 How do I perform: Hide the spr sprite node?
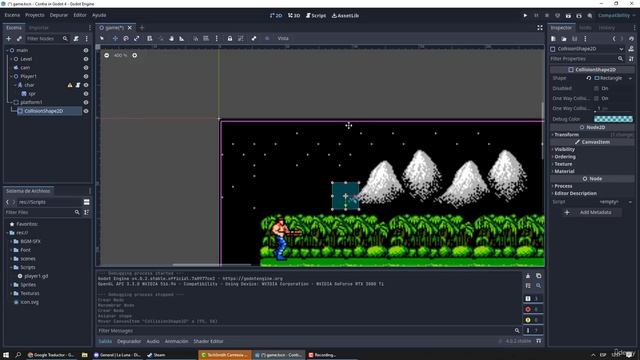pos(86,94)
